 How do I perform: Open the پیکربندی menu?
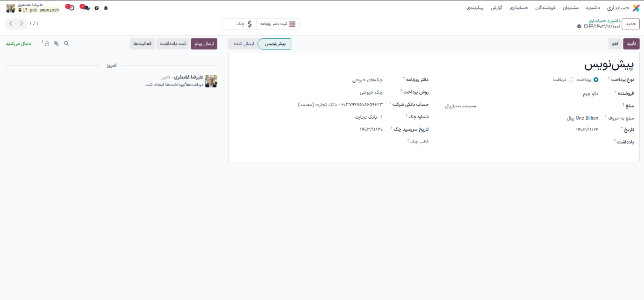[475, 8]
